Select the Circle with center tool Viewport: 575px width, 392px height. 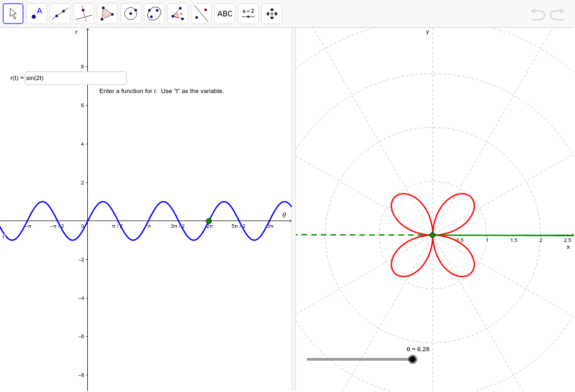[x=131, y=14]
